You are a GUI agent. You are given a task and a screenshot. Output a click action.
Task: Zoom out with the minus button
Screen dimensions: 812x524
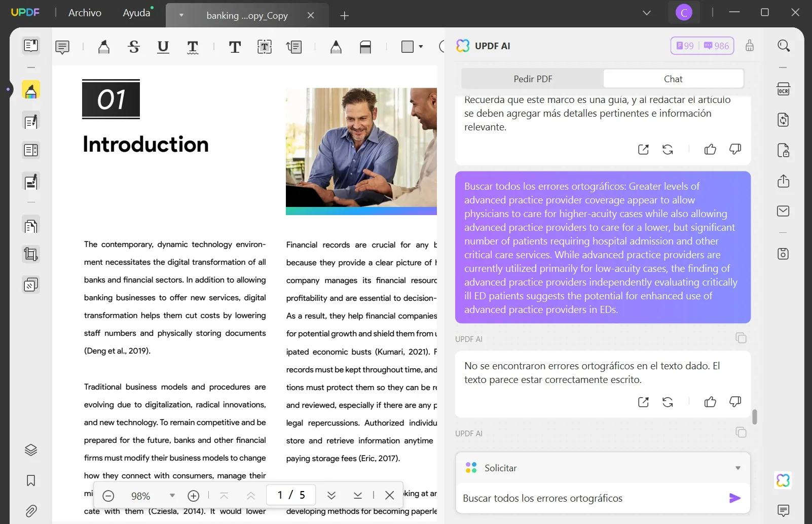tap(108, 496)
